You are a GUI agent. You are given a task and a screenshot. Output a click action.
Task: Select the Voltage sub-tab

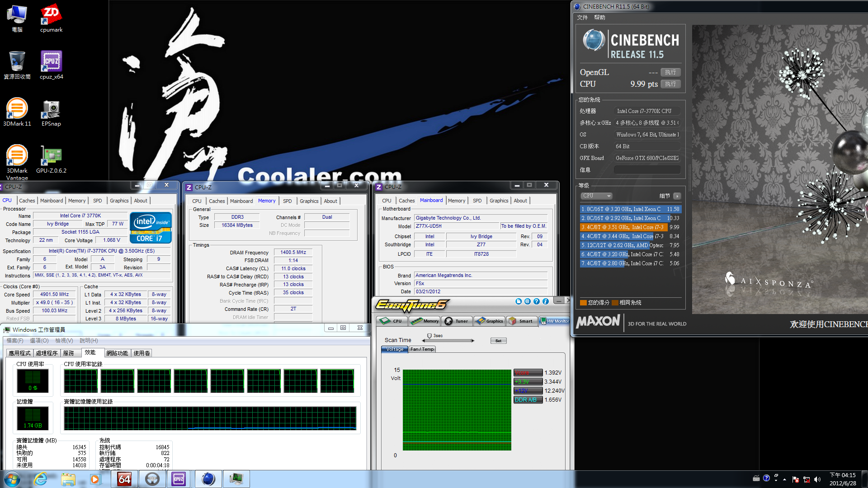tap(395, 349)
